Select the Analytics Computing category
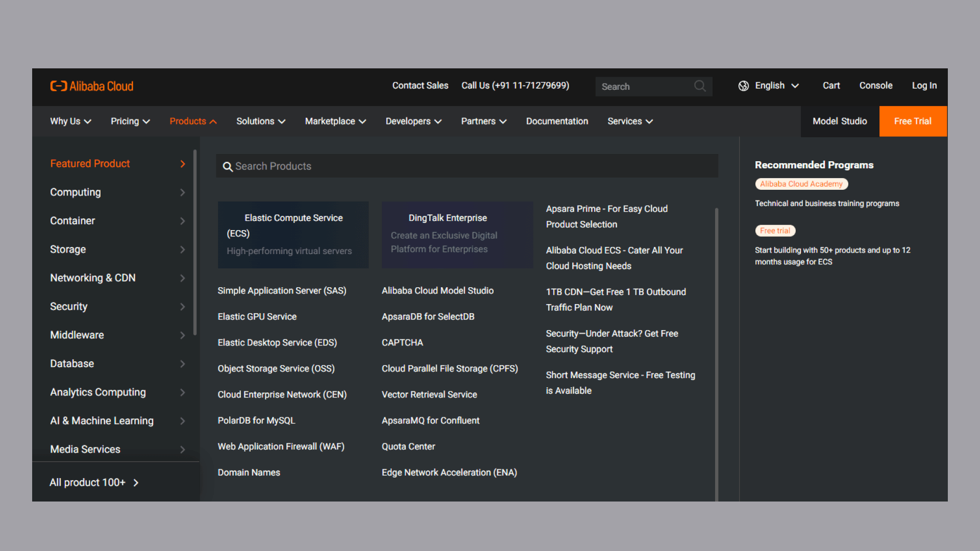 tap(117, 392)
